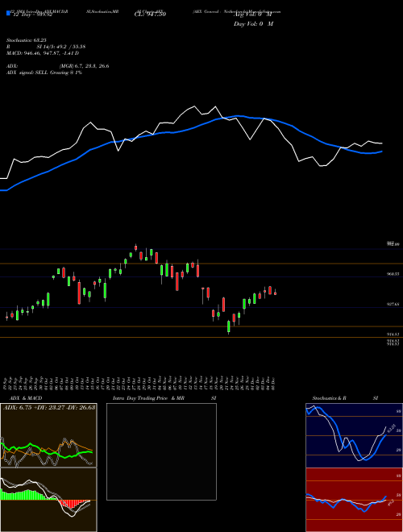The height and width of the screenshot is (532, 403).
Task: Click the 'Stochastics & R' panel title
Action: (329, 398)
